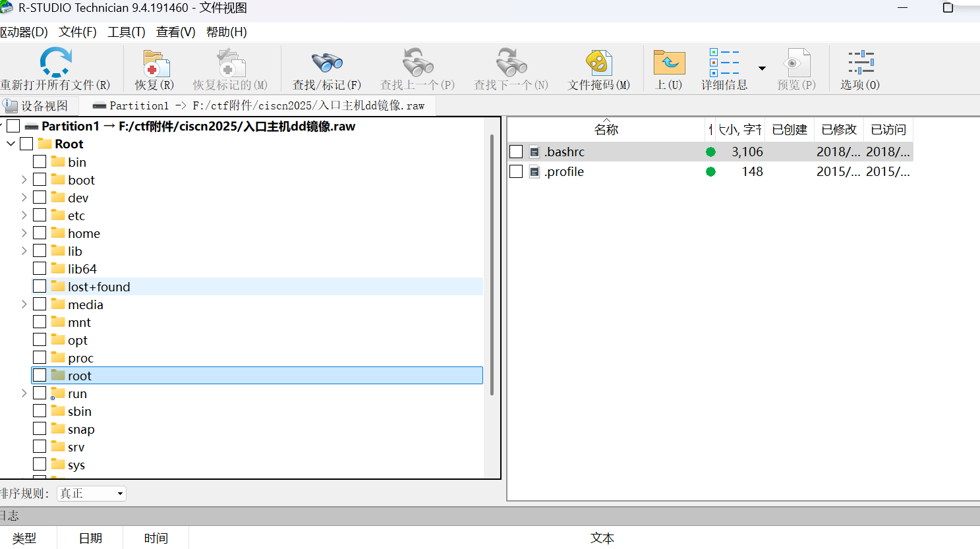Open the File Mask (文件掩码) tool
The width and height of the screenshot is (980, 549).
coord(598,64)
